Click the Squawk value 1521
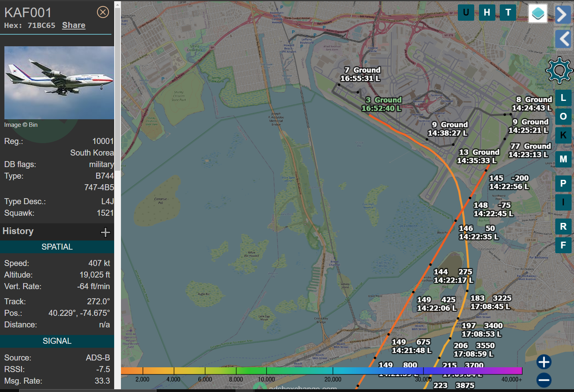This screenshot has height=392, width=574. click(x=105, y=213)
